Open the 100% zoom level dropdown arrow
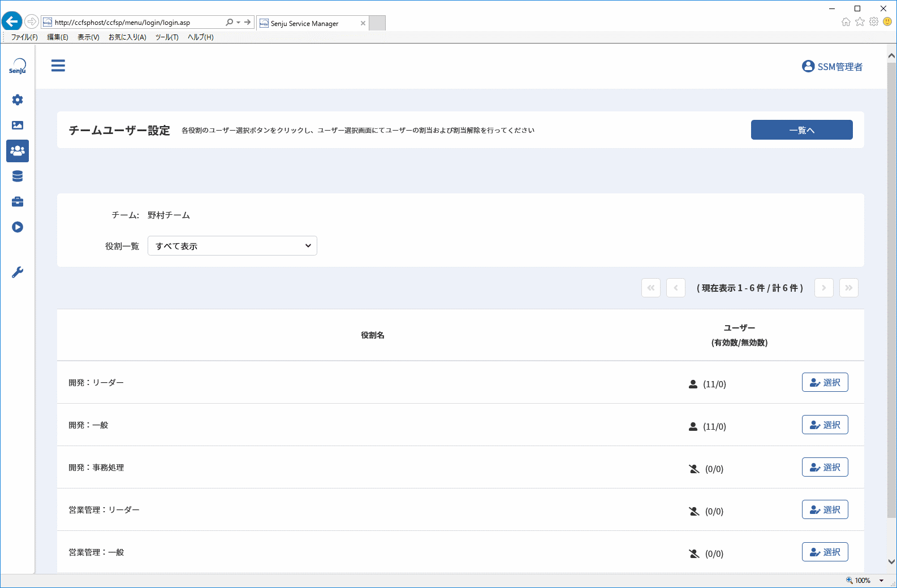 coord(881,581)
